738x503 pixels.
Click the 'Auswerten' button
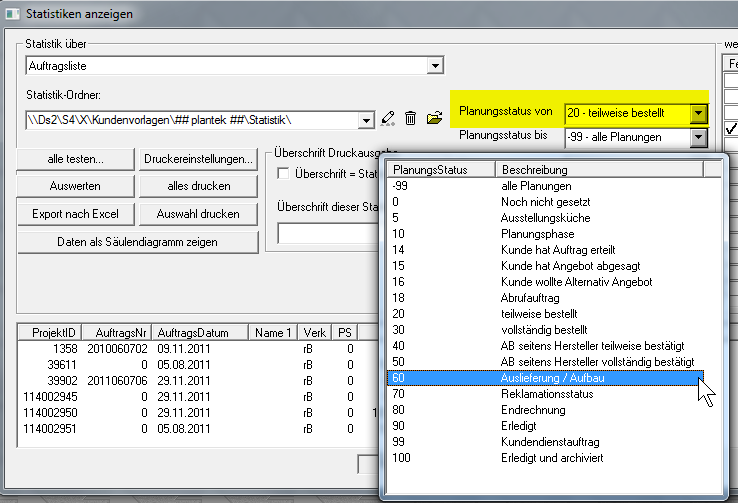point(74,186)
